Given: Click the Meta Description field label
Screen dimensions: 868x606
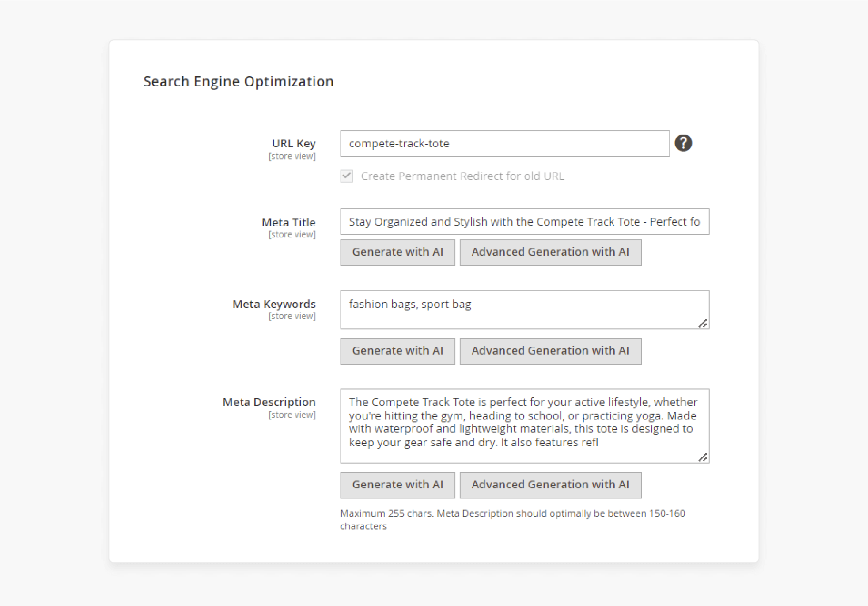Looking at the screenshot, I should (x=269, y=402).
